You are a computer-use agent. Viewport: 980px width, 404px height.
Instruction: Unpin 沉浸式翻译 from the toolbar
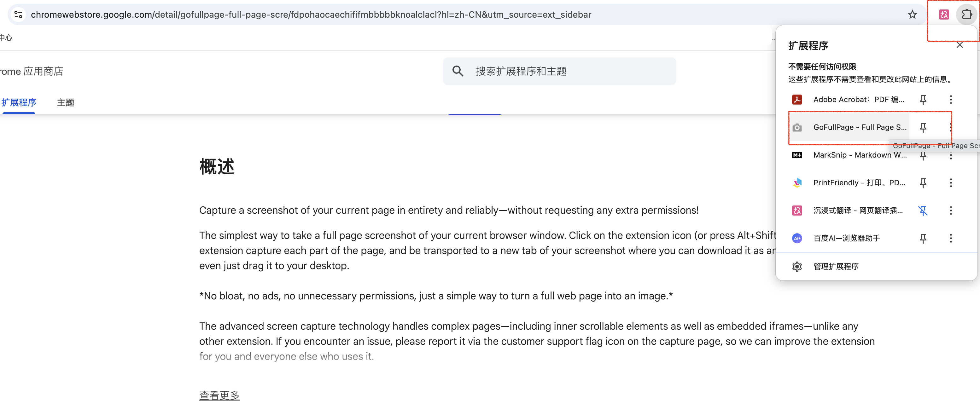923,211
